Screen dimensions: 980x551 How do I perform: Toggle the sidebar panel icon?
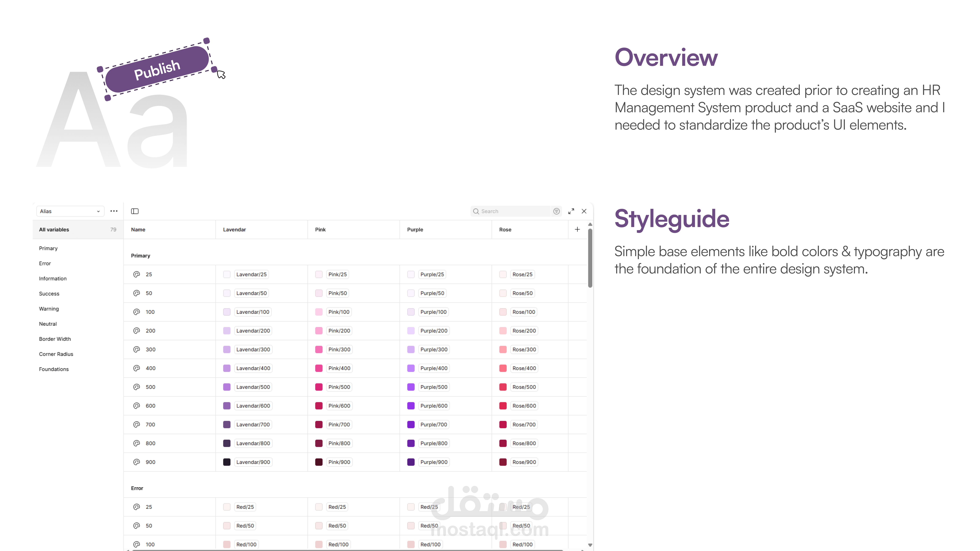[x=135, y=211]
